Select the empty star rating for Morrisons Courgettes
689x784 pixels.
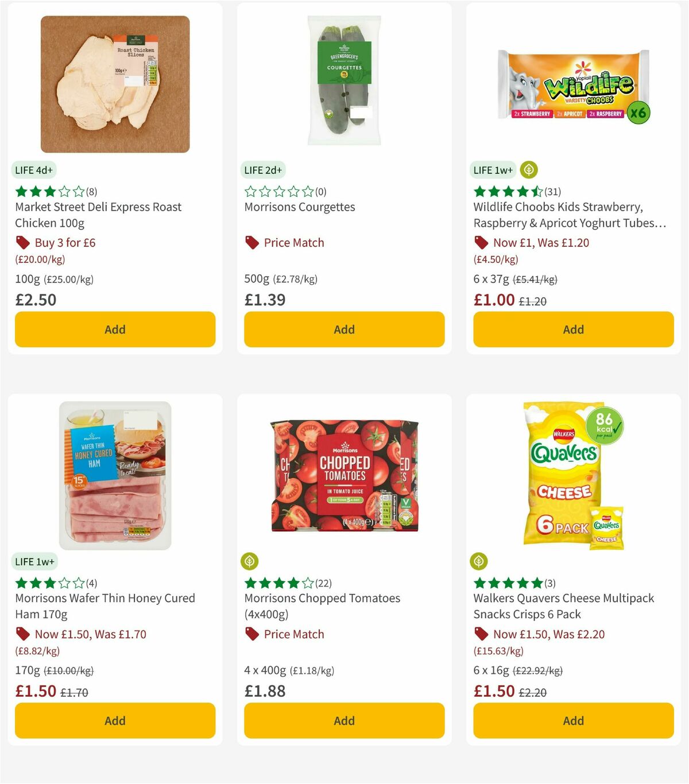[278, 191]
